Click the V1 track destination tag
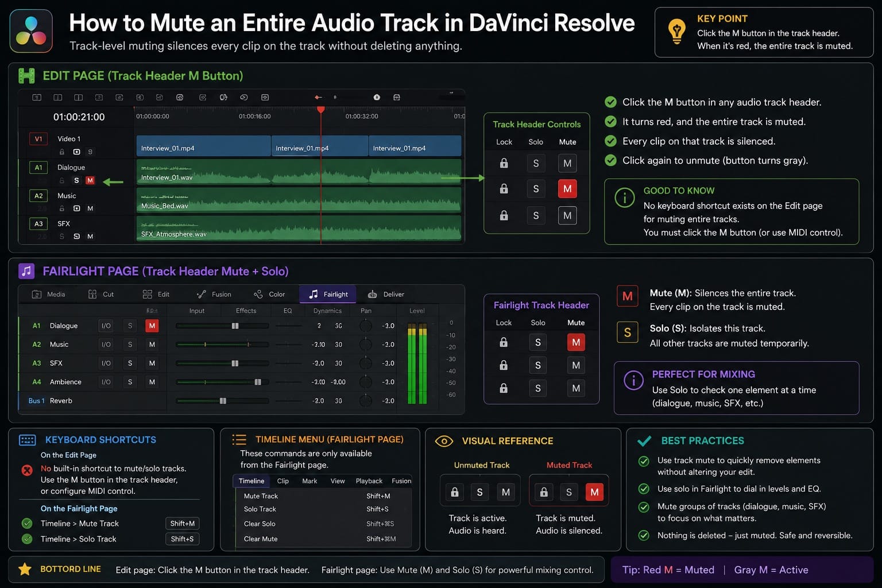 tap(38, 139)
